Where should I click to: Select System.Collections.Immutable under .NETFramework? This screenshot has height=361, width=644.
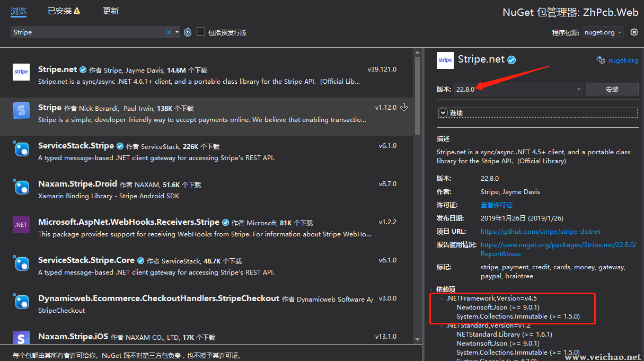tap(518, 316)
